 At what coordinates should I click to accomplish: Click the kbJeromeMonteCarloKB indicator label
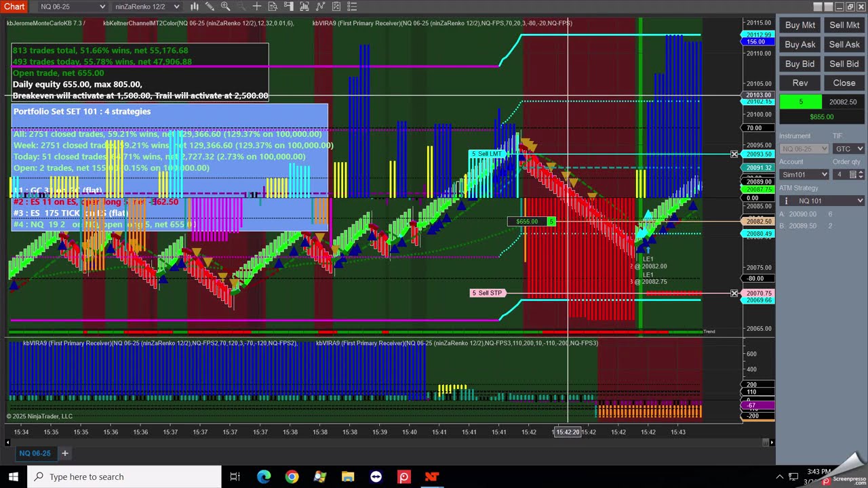tap(47, 23)
